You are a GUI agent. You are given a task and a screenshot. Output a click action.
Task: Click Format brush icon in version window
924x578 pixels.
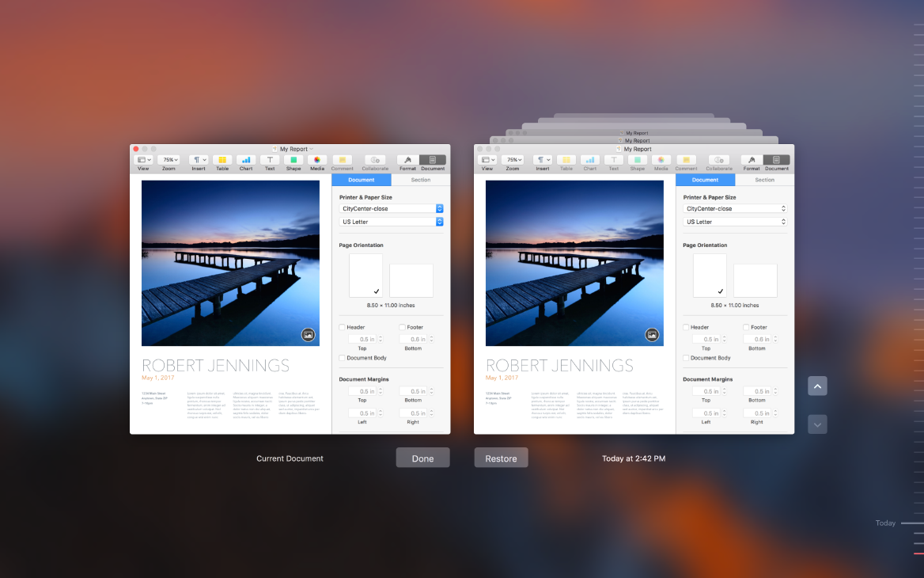tap(752, 160)
